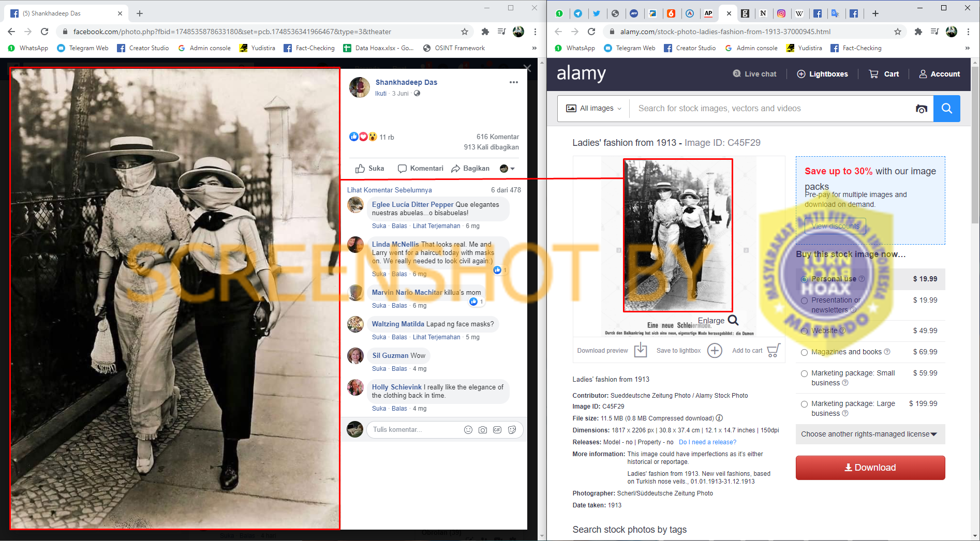The image size is (980, 541).
Task: Open Chrome three-dot menu in Alamy window
Action: click(x=968, y=32)
